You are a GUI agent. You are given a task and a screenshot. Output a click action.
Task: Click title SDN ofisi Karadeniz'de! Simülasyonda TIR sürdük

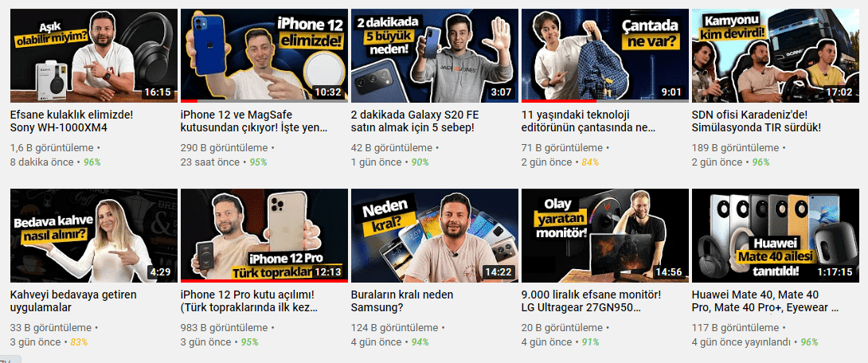point(757,122)
